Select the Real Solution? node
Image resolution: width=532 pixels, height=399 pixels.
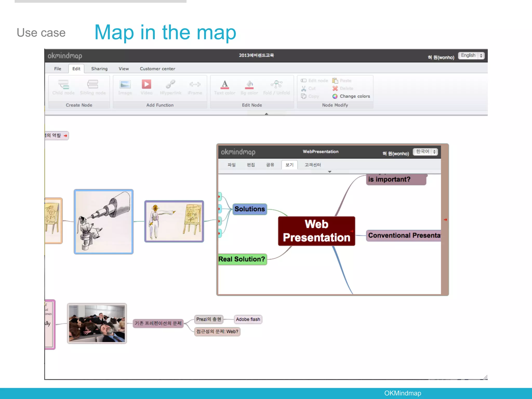242,259
